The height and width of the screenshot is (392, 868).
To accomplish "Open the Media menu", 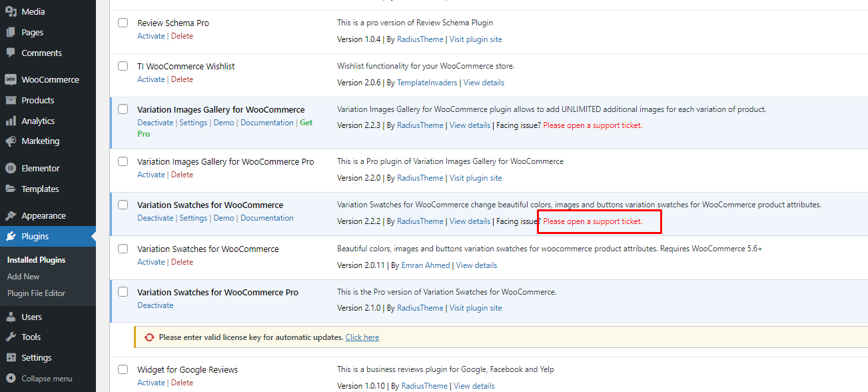I will 48,11.
